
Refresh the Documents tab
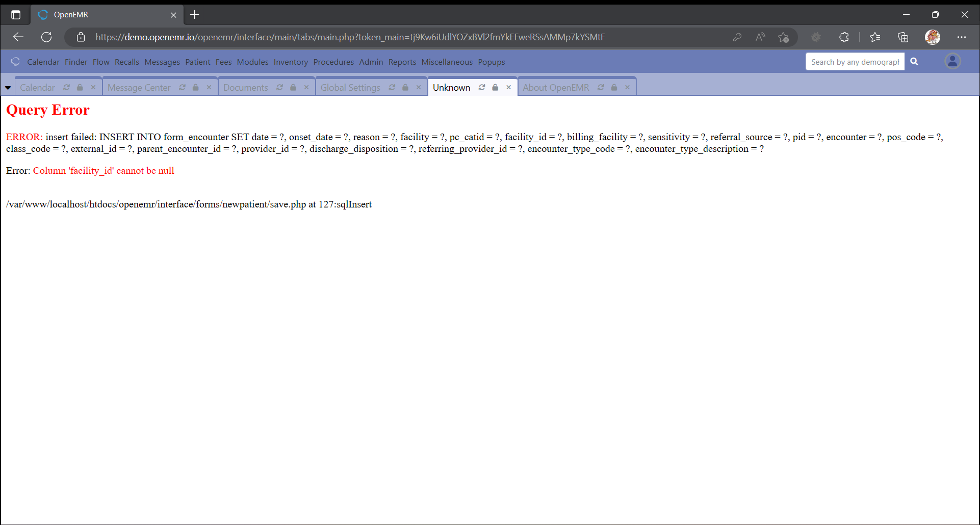279,87
